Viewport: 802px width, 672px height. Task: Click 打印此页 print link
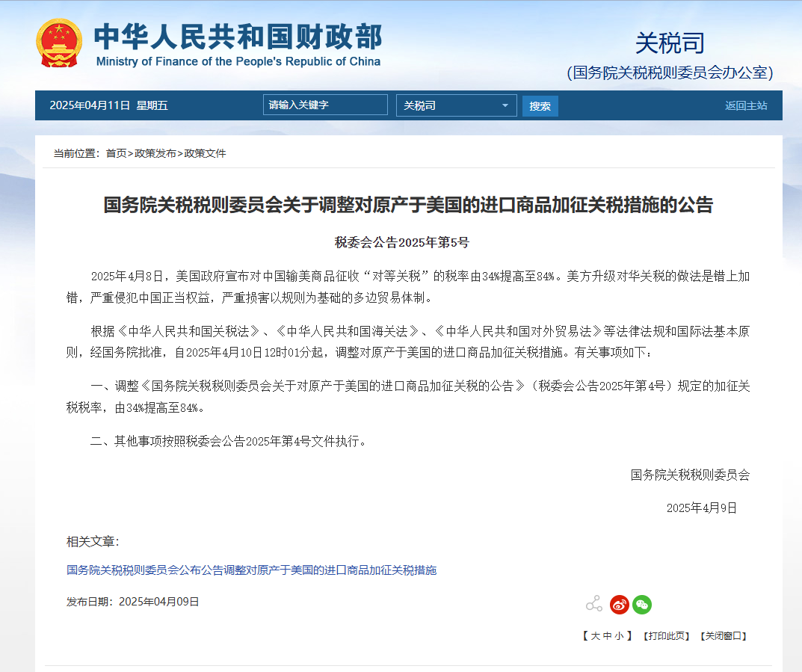tap(667, 635)
